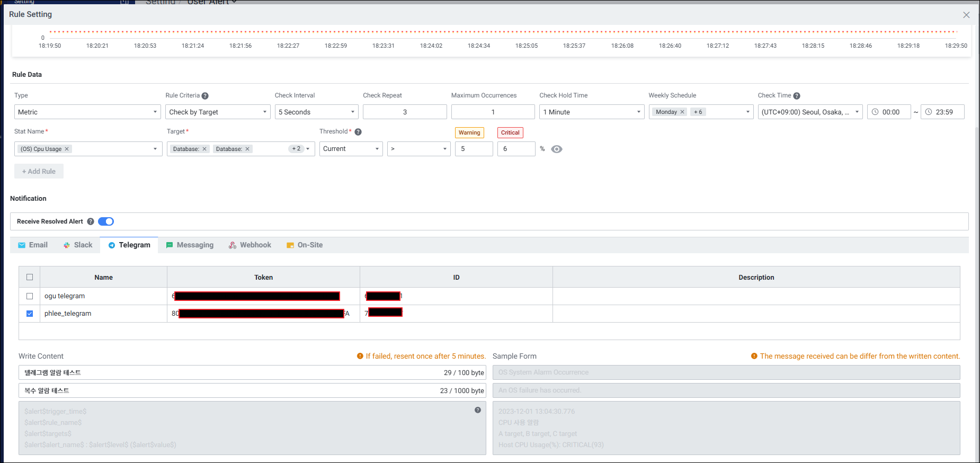980x463 pixels.
Task: Open the Check Hold Time dropdown
Action: (591, 112)
